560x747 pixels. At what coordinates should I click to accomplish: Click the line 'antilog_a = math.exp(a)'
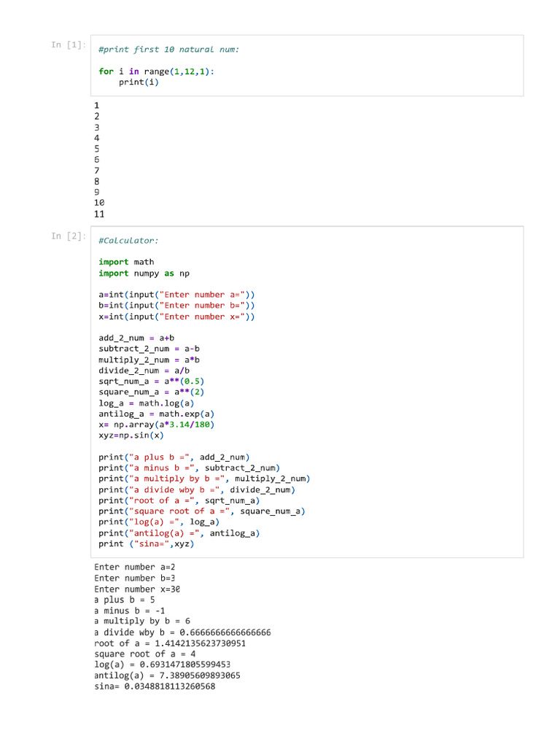pos(156,414)
